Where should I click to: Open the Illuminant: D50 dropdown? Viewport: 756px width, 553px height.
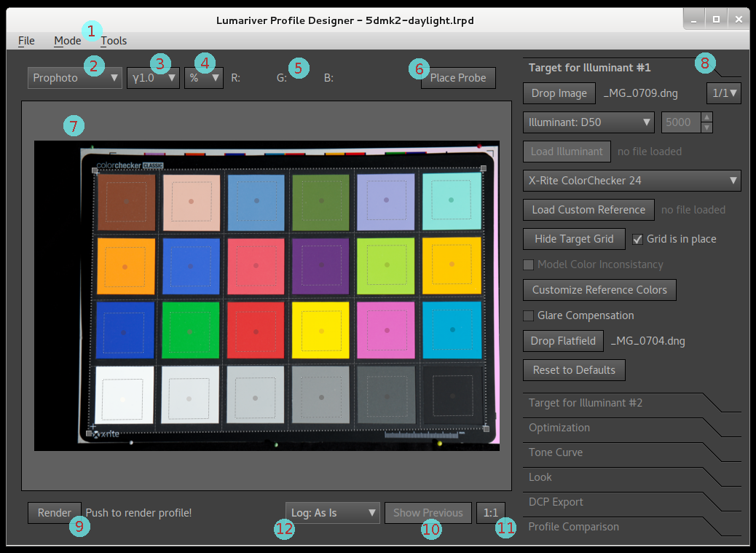588,122
